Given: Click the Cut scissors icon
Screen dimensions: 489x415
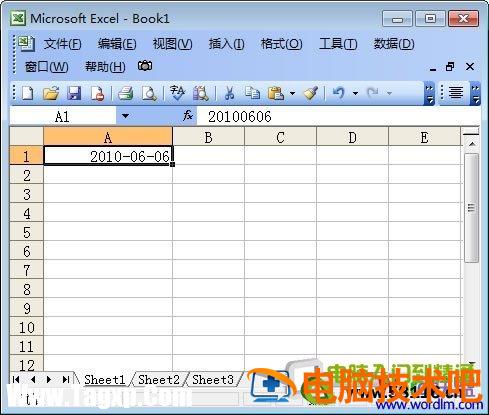Looking at the screenshot, I should tap(229, 93).
